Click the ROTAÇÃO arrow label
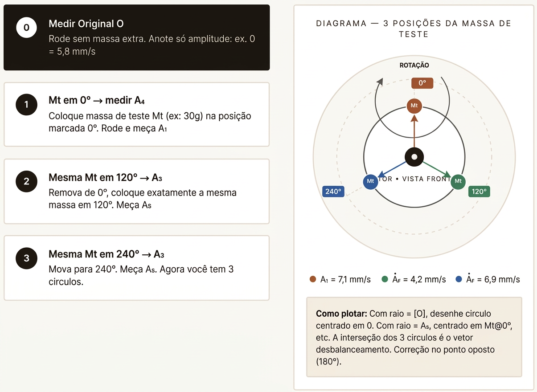The width and height of the screenshot is (537, 392). pos(414,65)
